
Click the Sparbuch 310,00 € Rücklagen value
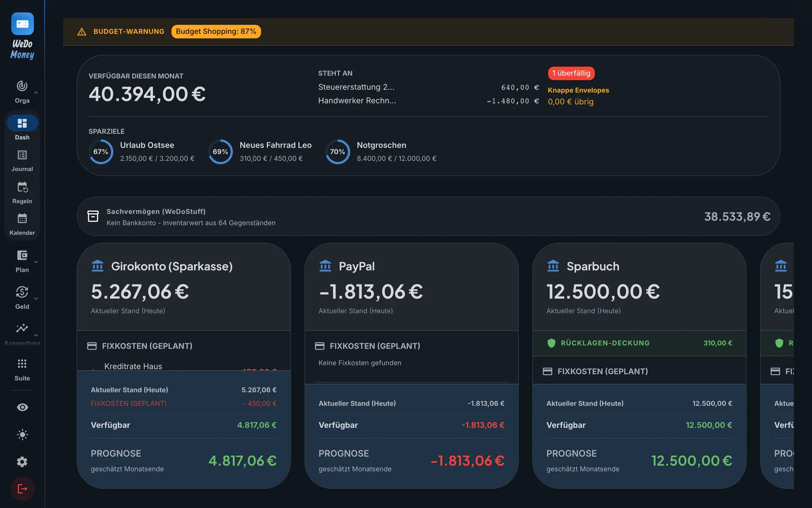[x=718, y=343]
